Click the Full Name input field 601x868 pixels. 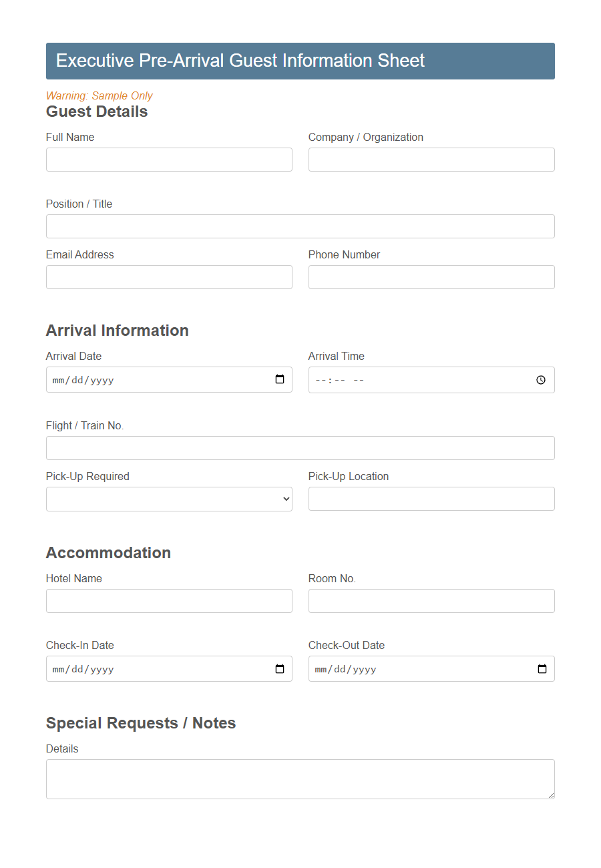coord(169,160)
